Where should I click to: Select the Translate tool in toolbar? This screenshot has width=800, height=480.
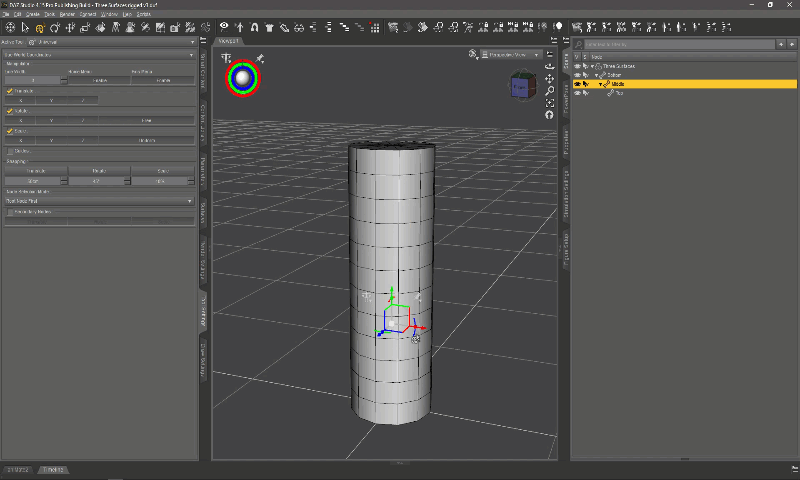(x=70, y=28)
